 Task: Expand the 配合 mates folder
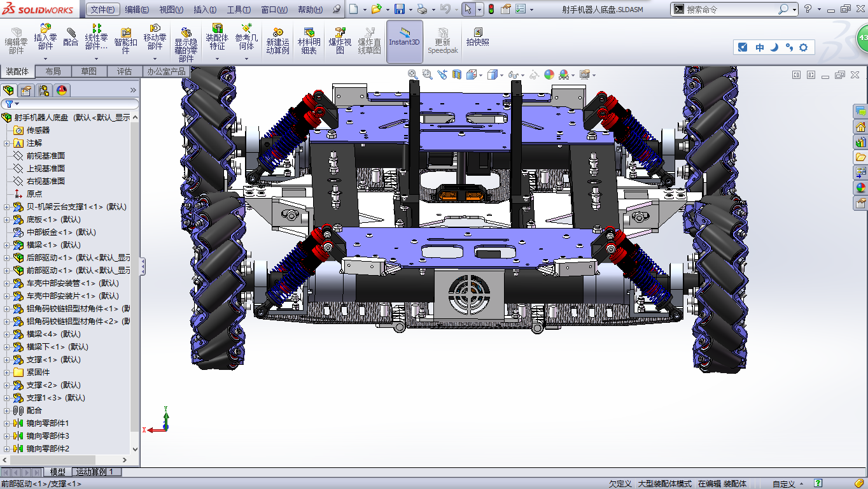pos(7,411)
